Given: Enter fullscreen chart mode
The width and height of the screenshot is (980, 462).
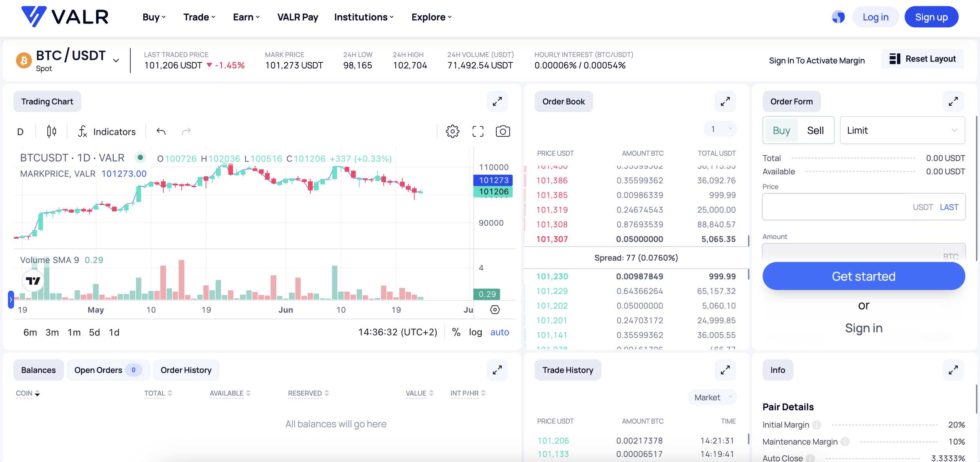Looking at the screenshot, I should [x=478, y=131].
